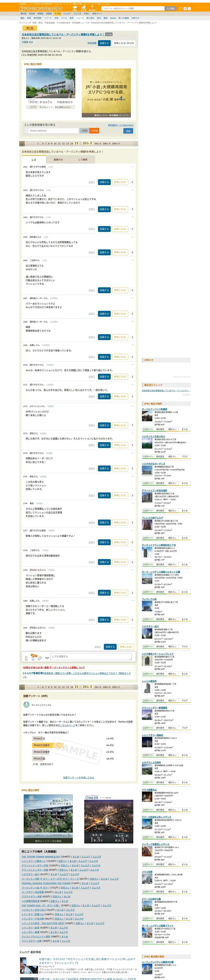This screenshot has width=210, height=980.
Task: Select 20レス per page on upper pager
Action: [87, 143]
